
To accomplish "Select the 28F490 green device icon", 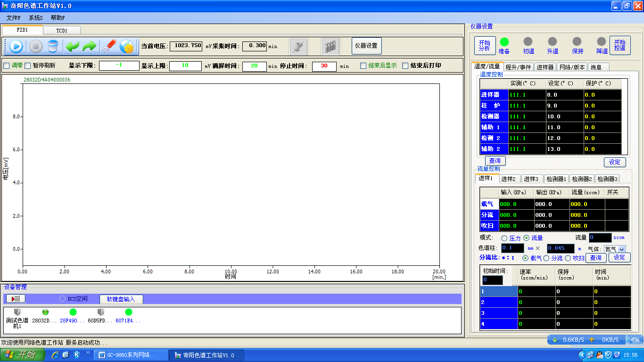I will point(73,312).
